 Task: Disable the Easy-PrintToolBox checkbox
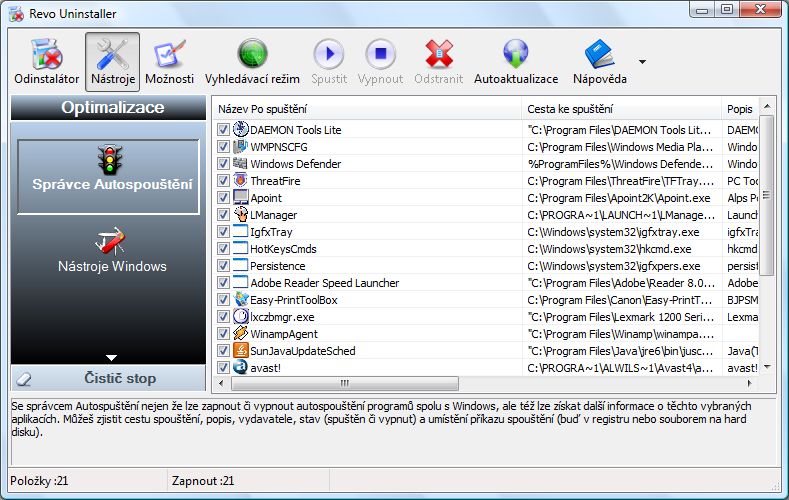click(223, 300)
